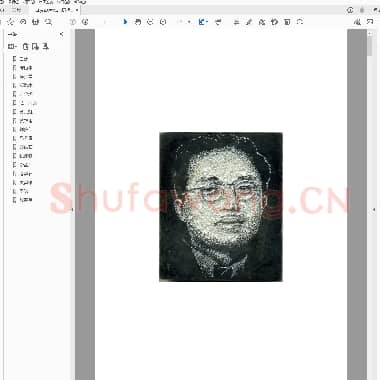Go to the previous page with up arrow
Viewport: 380px width, 380px height.
72,22
